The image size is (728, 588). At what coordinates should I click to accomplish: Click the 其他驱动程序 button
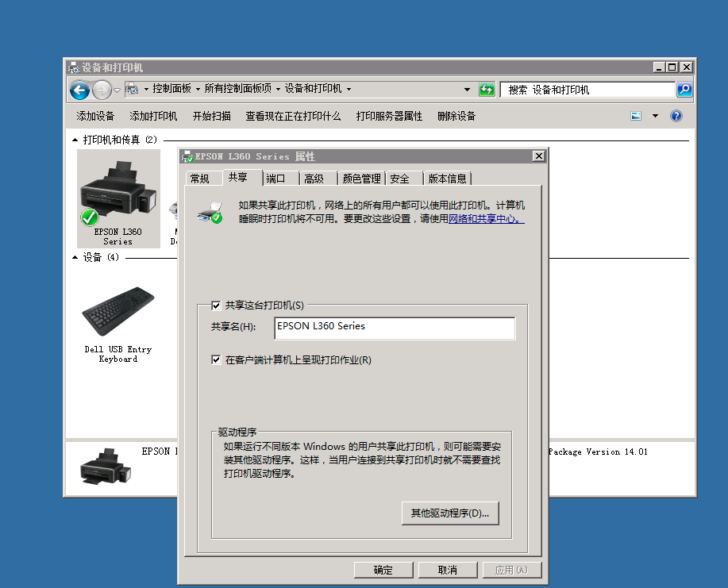449,513
